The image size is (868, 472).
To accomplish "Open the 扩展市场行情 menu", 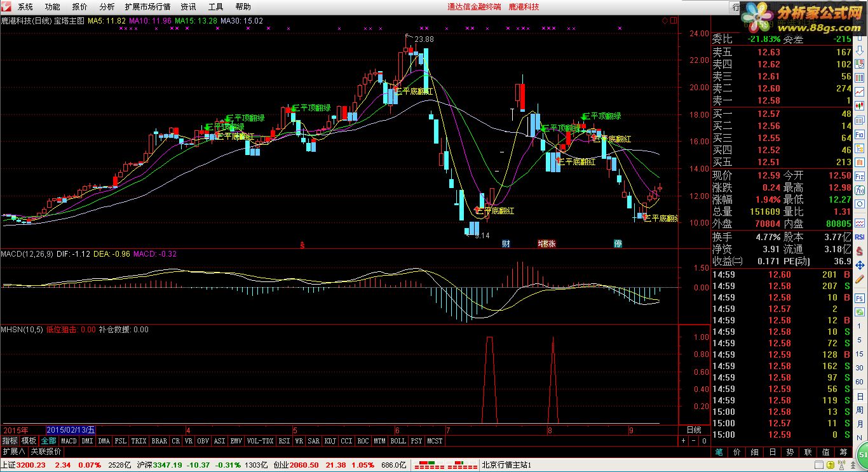I will pos(147,7).
